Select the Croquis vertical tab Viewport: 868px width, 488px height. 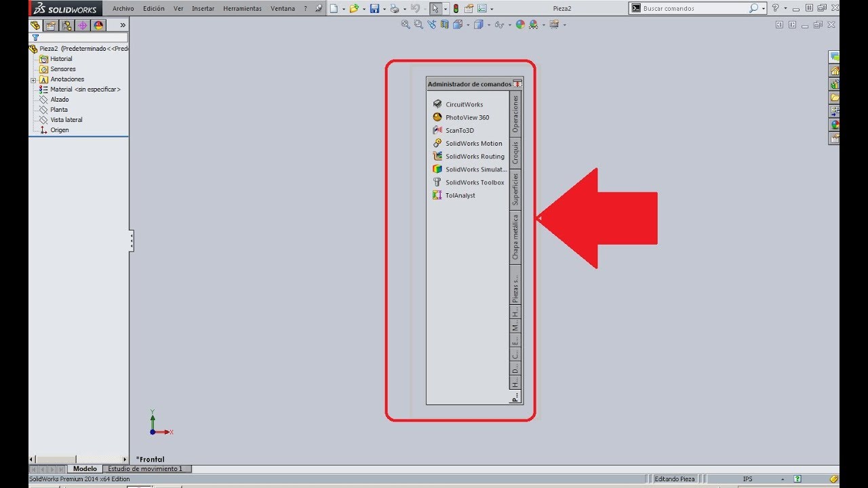[x=515, y=152]
